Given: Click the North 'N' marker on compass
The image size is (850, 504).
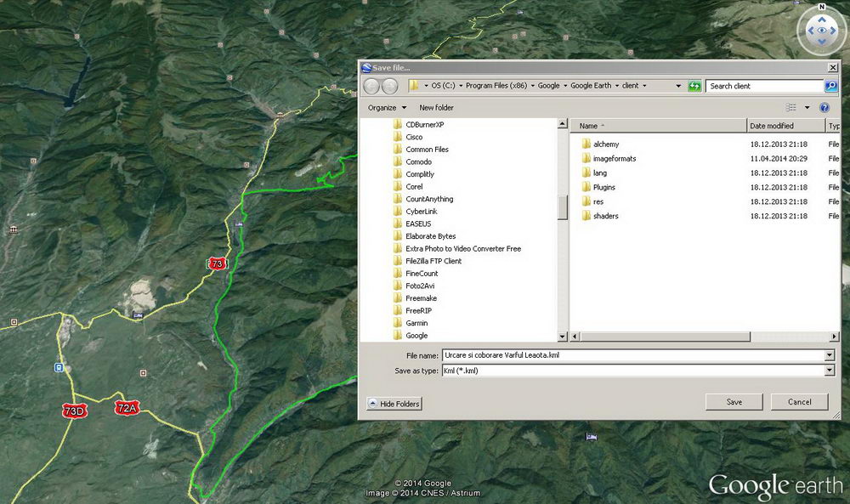Looking at the screenshot, I should [x=822, y=7].
